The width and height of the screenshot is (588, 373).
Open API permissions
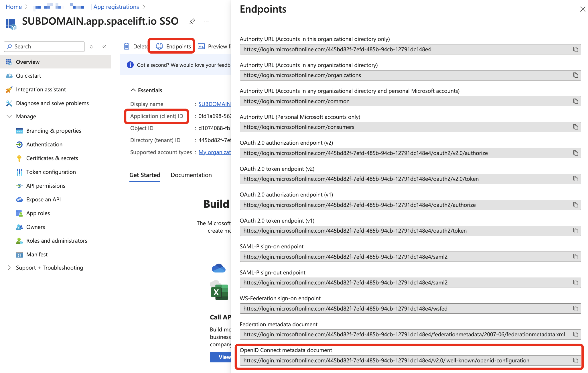point(46,186)
